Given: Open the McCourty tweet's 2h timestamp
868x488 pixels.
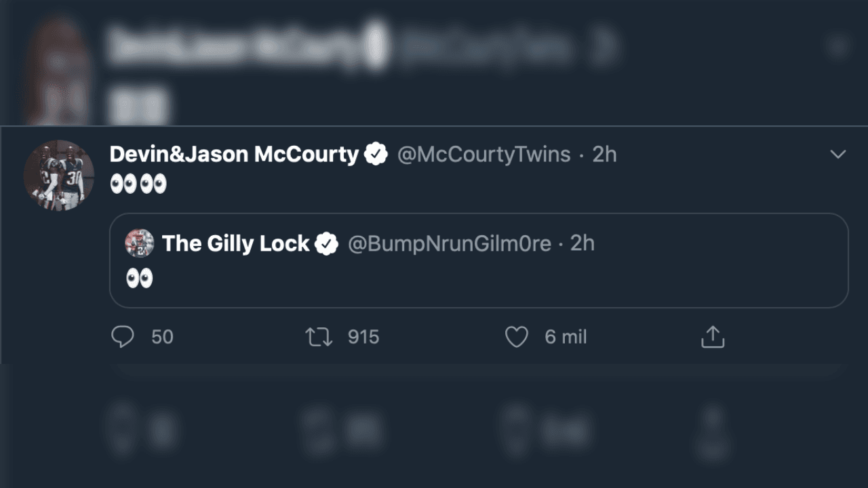Looking at the screenshot, I should [x=605, y=155].
